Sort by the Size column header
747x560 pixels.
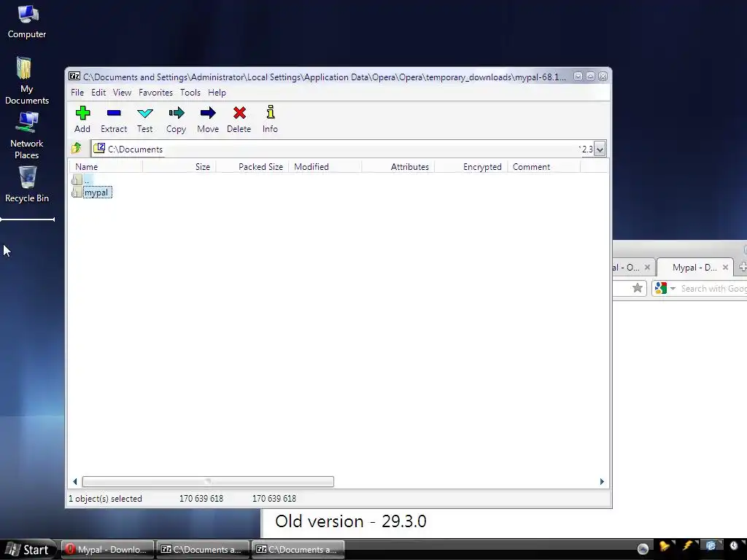(x=179, y=167)
